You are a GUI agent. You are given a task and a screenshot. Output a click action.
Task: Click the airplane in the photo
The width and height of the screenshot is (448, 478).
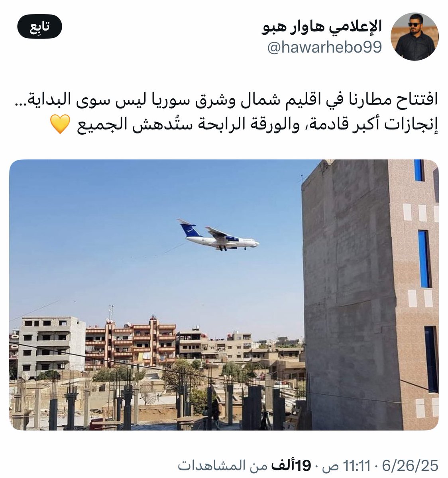click(x=218, y=235)
